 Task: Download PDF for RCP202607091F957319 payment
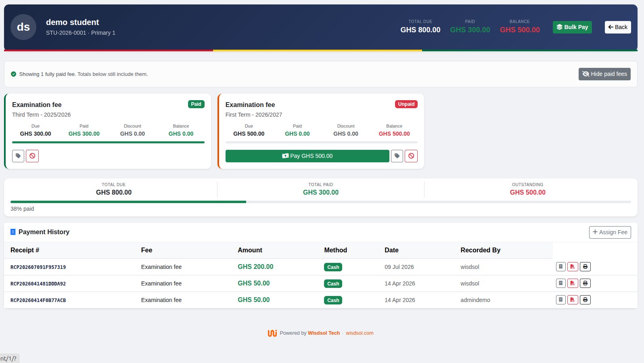point(573,266)
